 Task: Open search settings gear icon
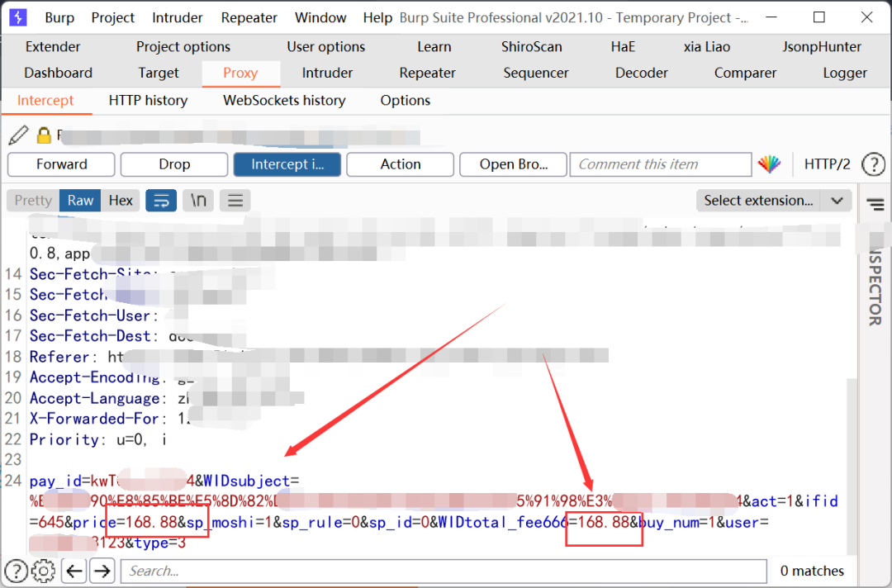(43, 571)
